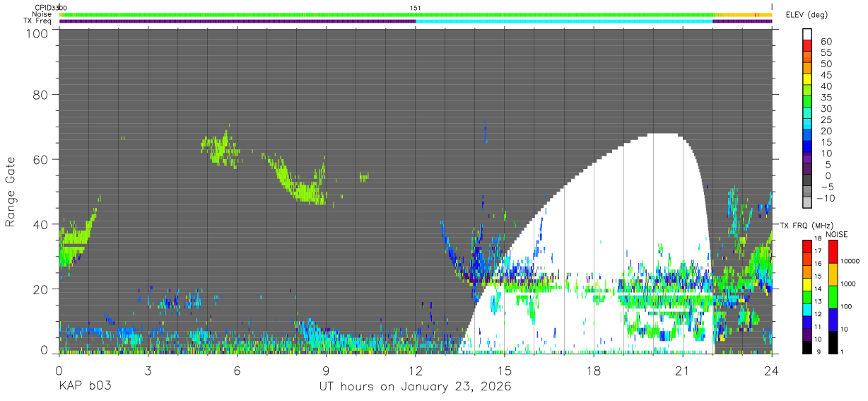Click the yellow segment of the ELEV colorbar
The height and width of the screenshot is (401, 868).
pos(807,79)
